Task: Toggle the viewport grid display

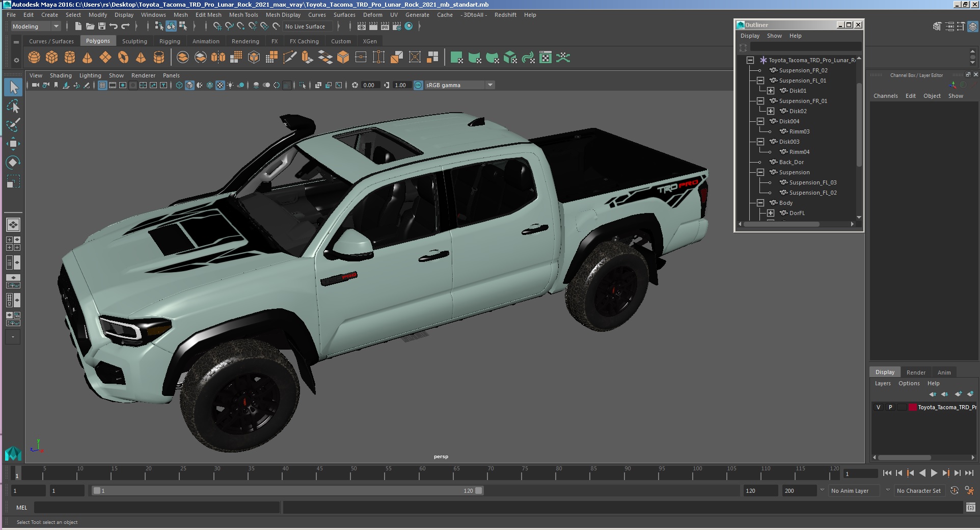Action: tap(102, 85)
